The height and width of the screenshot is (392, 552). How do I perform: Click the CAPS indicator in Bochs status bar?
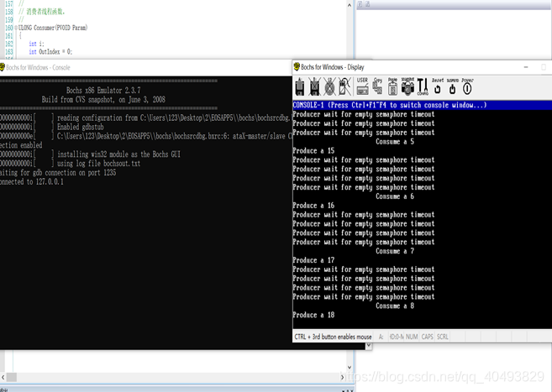click(427, 337)
